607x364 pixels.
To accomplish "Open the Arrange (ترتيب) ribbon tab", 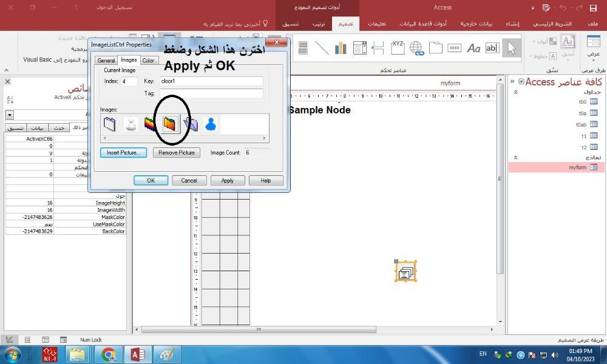I will coord(319,24).
